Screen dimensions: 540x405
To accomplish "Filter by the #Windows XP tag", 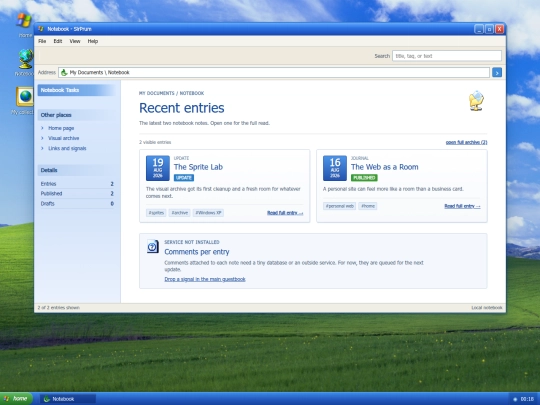I will click(x=208, y=213).
